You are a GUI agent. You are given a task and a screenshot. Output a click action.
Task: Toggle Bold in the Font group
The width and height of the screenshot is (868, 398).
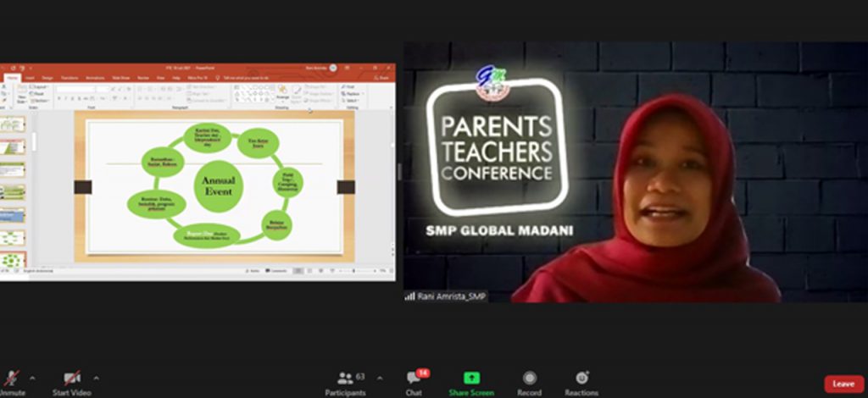click(x=58, y=98)
